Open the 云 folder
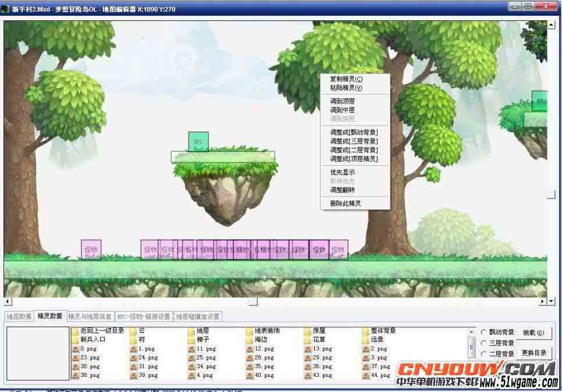 click(137, 330)
